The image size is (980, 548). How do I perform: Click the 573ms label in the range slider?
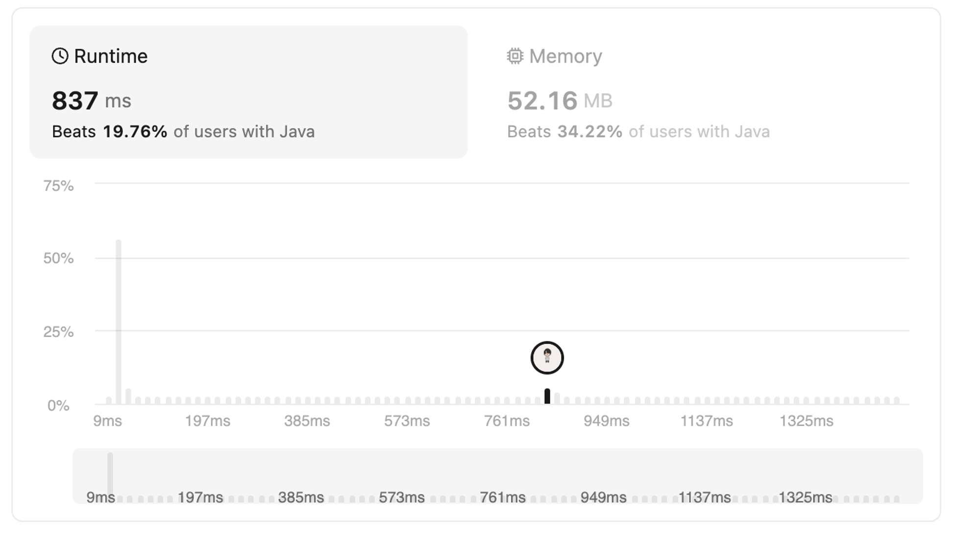[401, 498]
